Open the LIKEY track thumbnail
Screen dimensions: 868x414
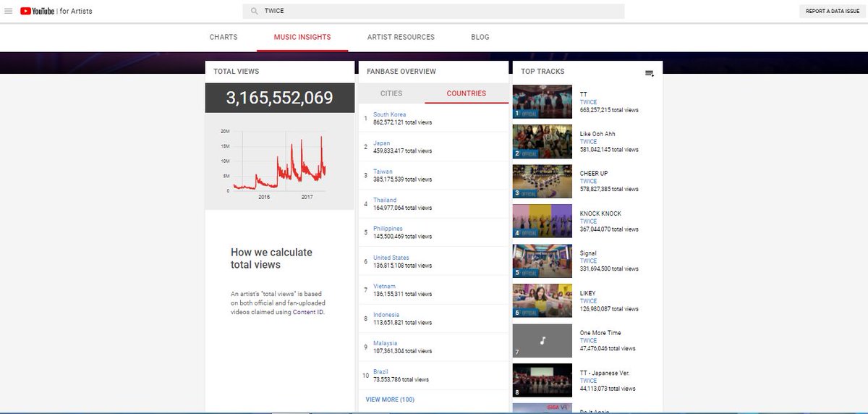[542, 300]
